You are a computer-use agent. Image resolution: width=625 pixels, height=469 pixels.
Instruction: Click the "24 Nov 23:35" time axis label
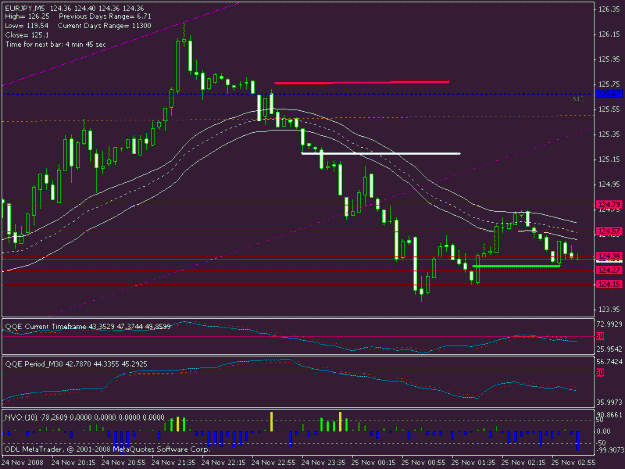[323, 462]
